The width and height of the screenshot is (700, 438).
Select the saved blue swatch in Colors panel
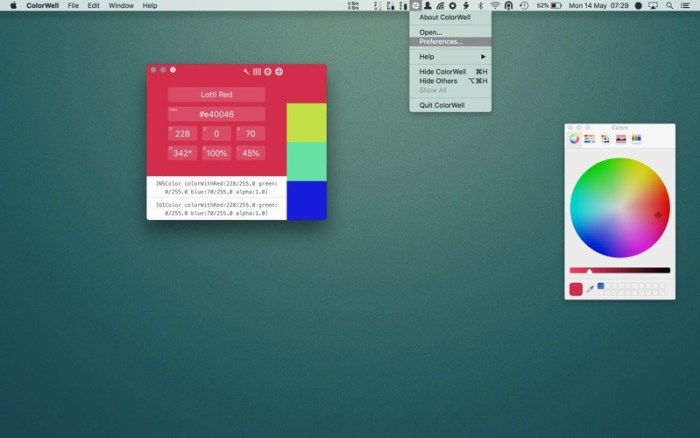tap(601, 286)
